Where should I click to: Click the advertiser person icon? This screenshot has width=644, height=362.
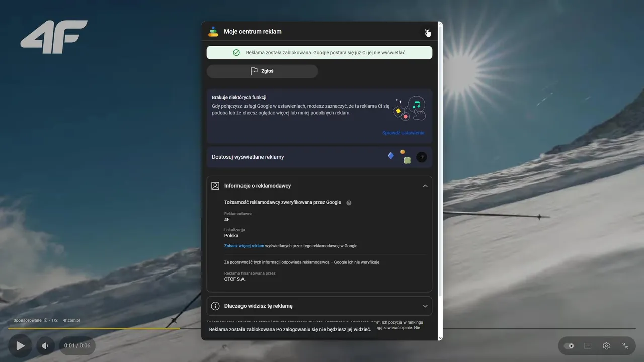tap(215, 186)
